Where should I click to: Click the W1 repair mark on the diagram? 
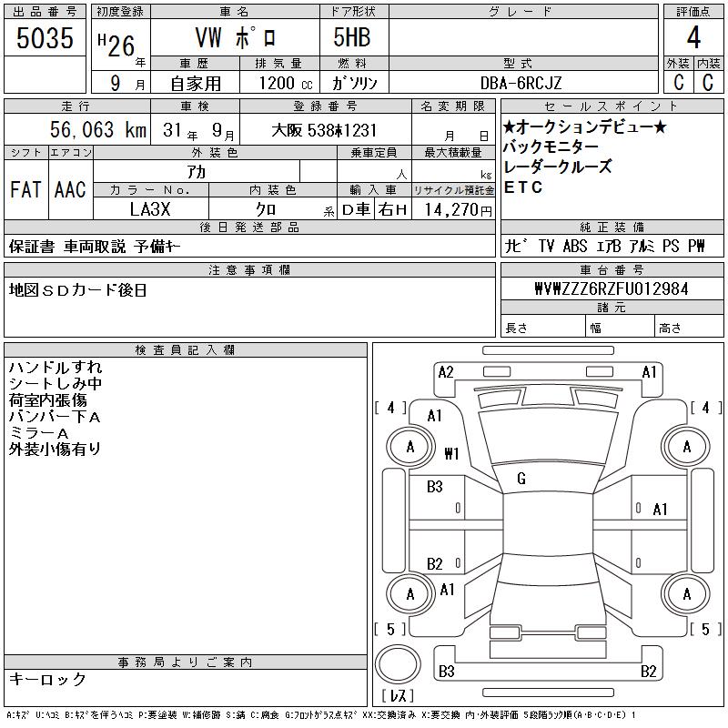click(x=452, y=453)
